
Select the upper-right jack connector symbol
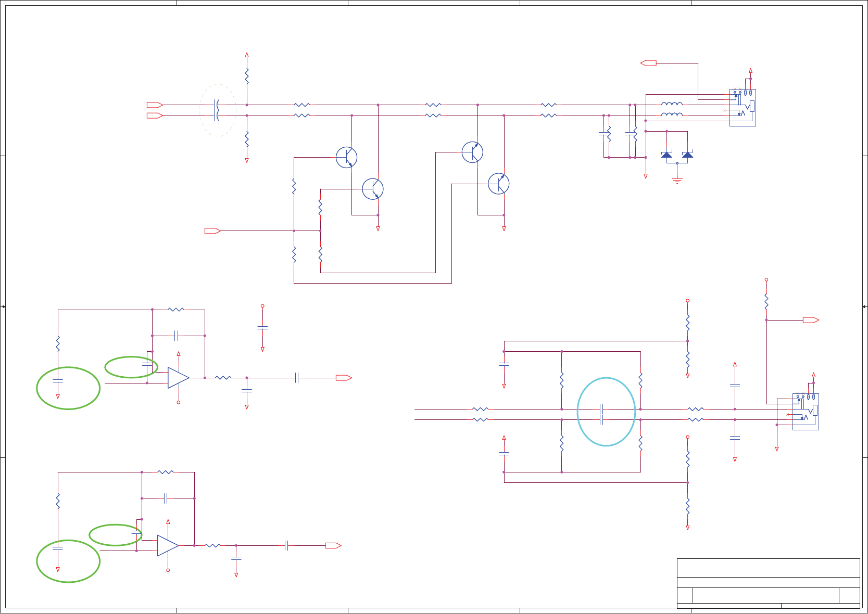(743, 108)
